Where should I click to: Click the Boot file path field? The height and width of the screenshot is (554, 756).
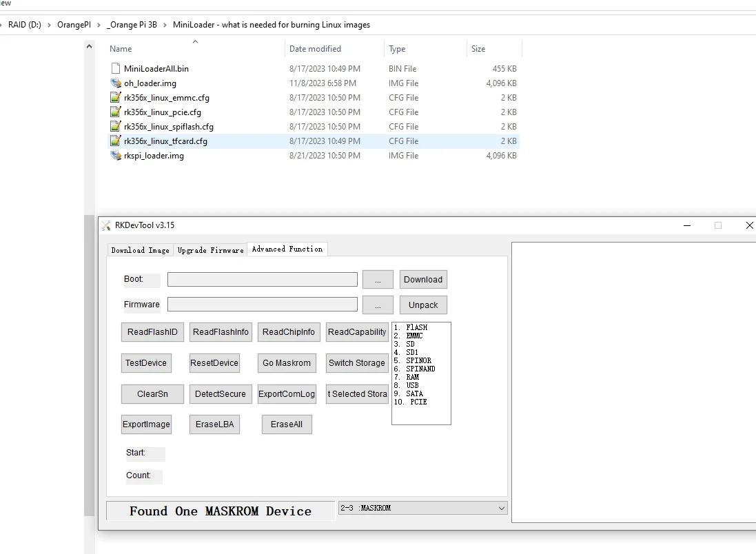point(263,279)
